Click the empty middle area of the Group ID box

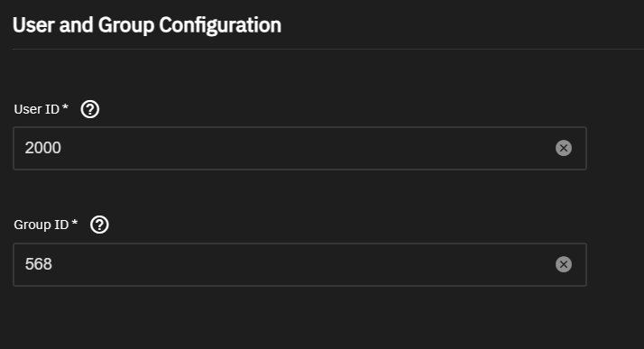tap(299, 264)
